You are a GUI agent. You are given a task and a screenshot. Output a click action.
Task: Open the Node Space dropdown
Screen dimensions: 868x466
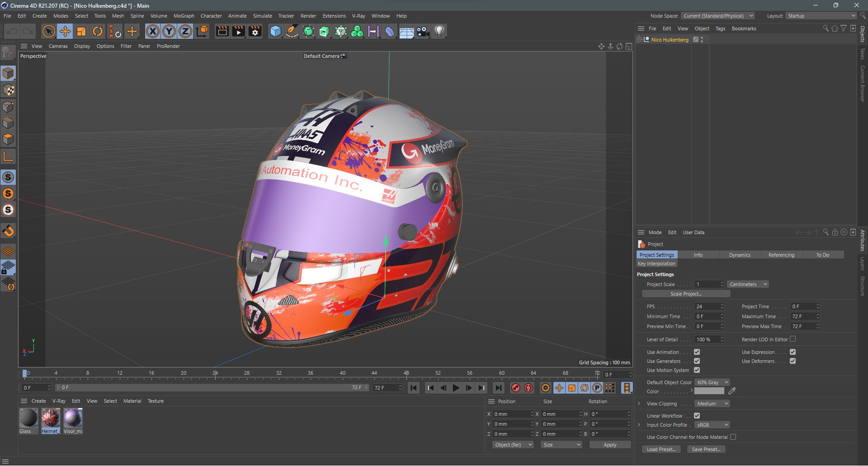(x=718, y=16)
